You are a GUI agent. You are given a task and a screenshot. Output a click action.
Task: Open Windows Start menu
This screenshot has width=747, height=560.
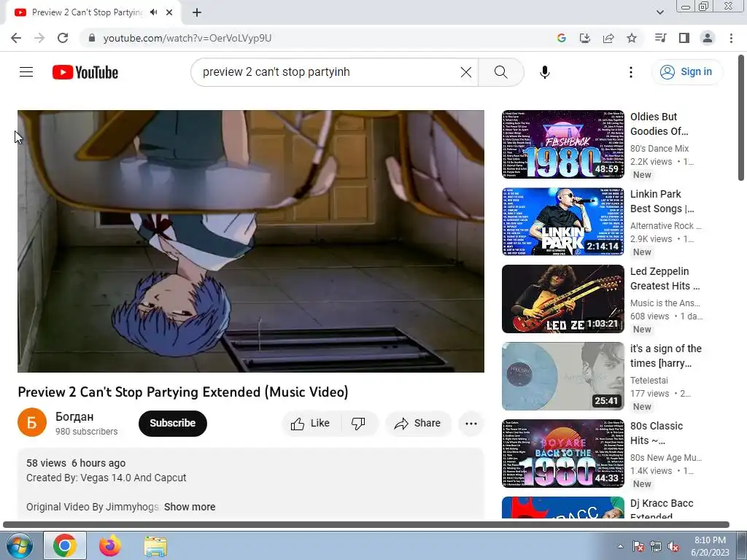(x=19, y=545)
